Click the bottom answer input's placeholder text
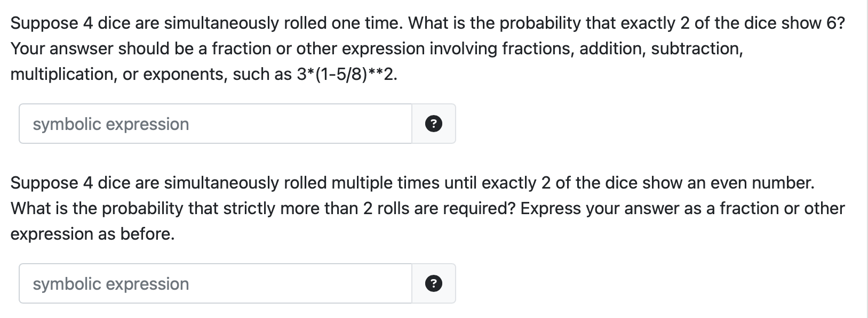 tap(110, 283)
